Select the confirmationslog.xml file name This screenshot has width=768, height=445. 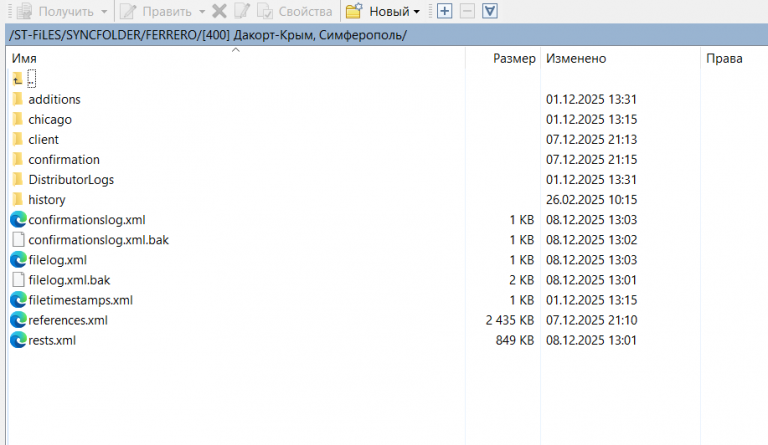pos(87,220)
